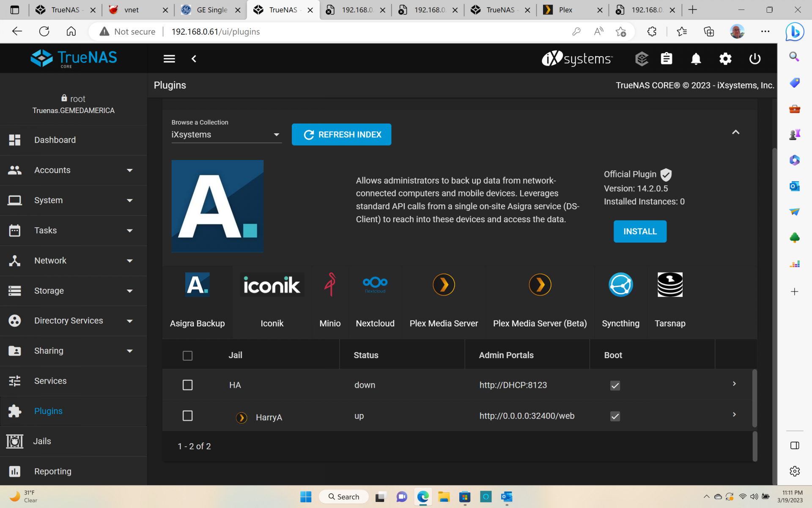Toggle Boot checkbox for HA jail
This screenshot has width=812, height=508.
[x=615, y=385]
